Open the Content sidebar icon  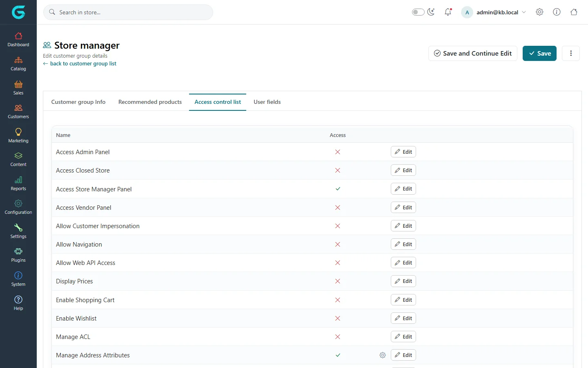click(x=18, y=156)
